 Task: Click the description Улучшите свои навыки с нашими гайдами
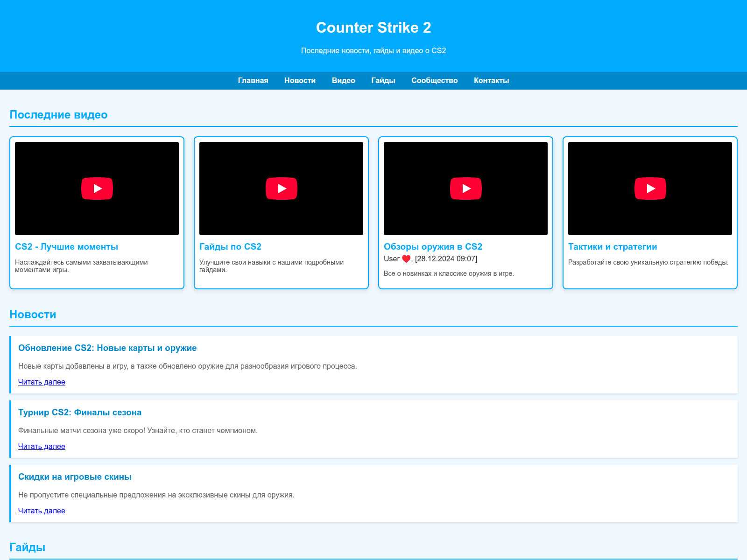271,266
